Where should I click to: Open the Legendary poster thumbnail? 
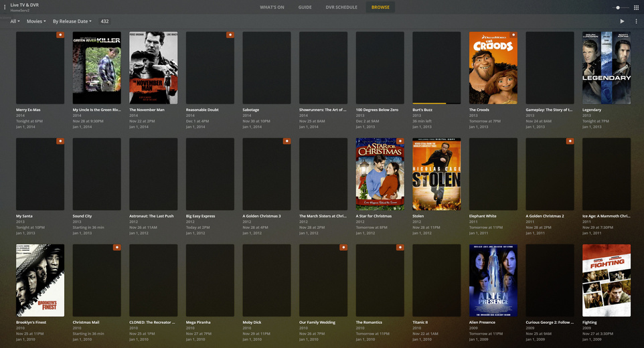coord(607,68)
